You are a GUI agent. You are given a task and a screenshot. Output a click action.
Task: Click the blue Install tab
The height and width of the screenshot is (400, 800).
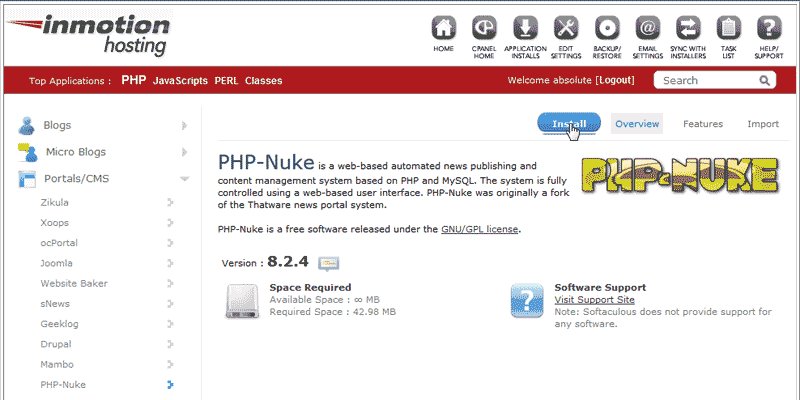[x=569, y=124]
